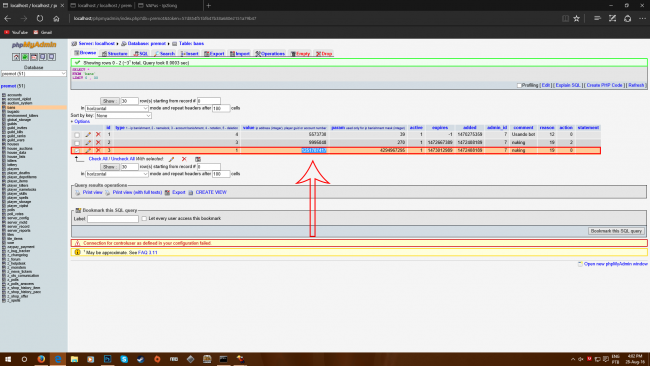Switch to the Export tab
The image size is (650, 366).
point(214,54)
